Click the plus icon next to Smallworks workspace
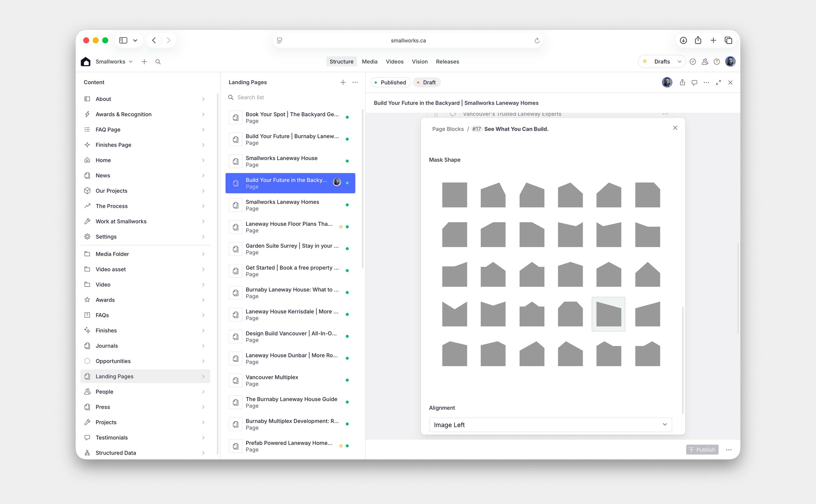816x504 pixels. click(144, 62)
